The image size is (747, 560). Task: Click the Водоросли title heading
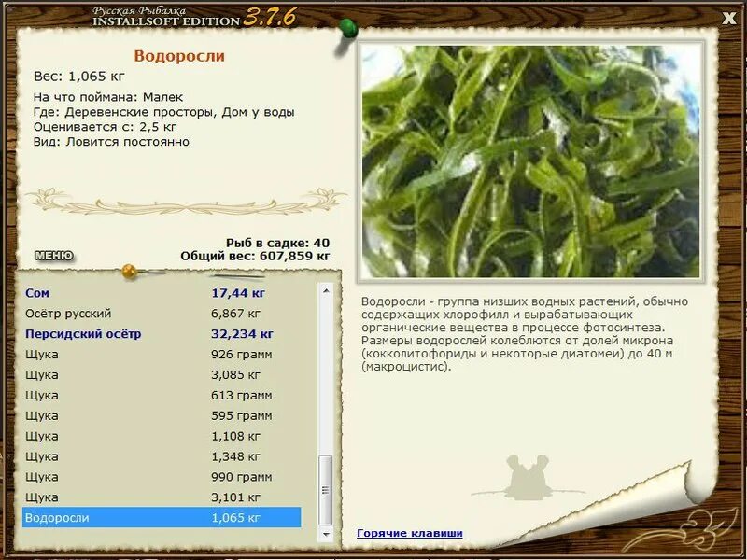179,56
